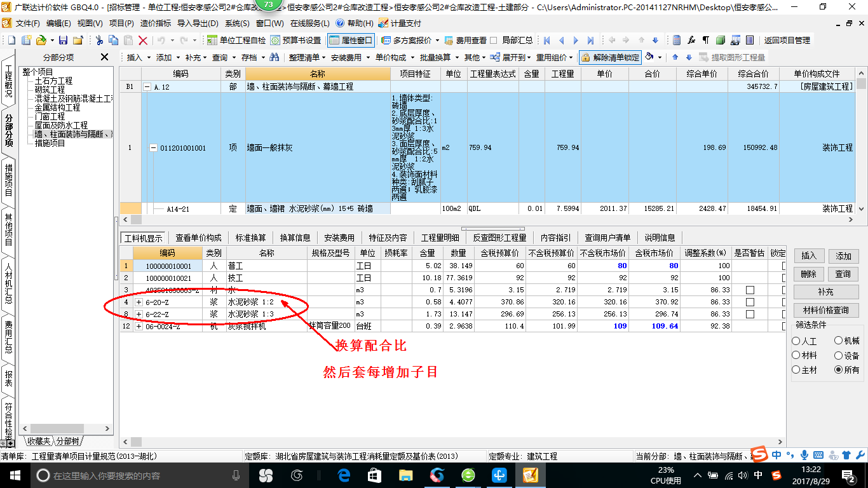Image resolution: width=868 pixels, height=488 pixels.
Task: Collapse the A.12 section row
Action: coord(147,86)
